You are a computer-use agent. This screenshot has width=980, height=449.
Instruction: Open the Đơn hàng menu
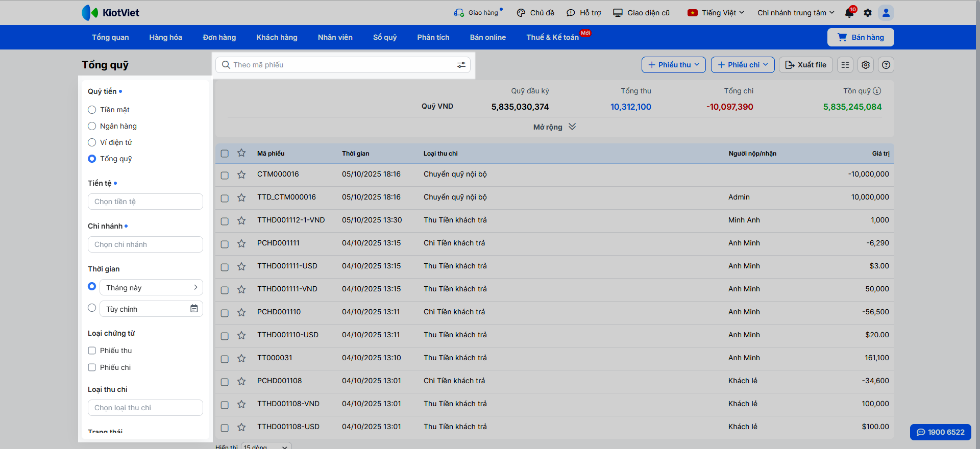pos(219,37)
